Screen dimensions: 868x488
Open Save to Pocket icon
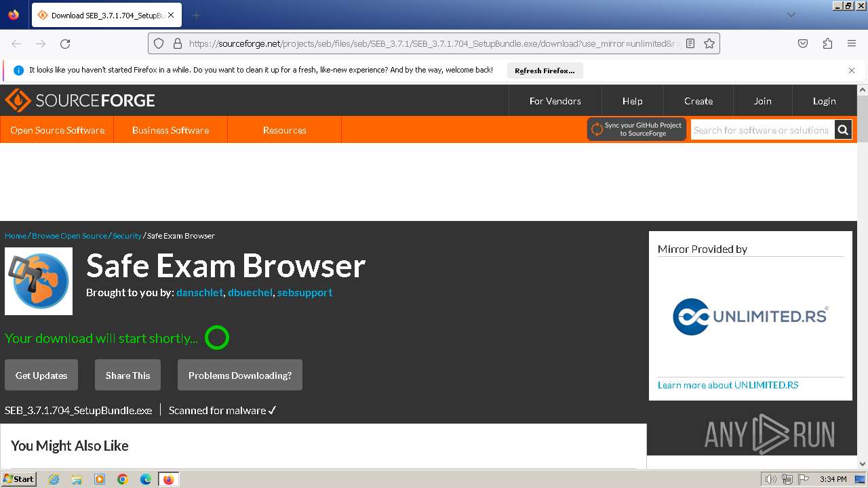point(803,43)
